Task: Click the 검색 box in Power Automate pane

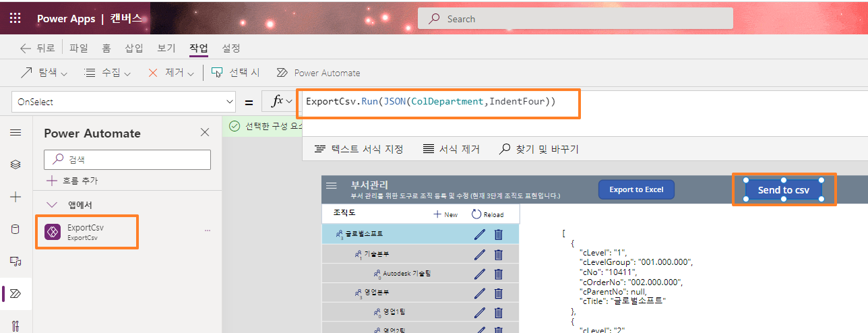Action: (127, 160)
